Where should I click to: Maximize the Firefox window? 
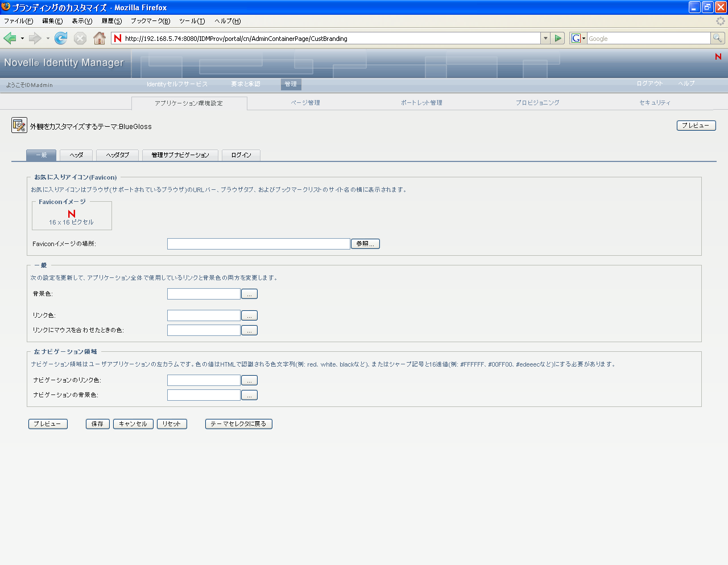pyautogui.click(x=708, y=7)
